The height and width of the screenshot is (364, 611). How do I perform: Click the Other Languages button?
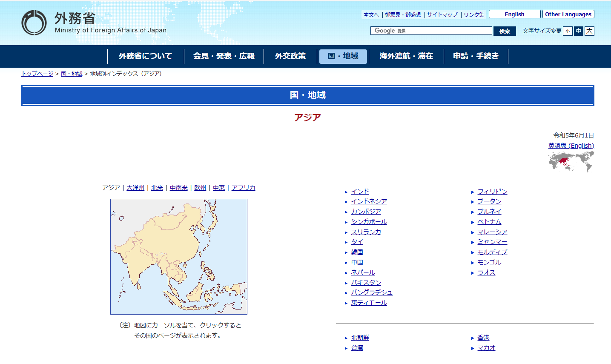(568, 14)
